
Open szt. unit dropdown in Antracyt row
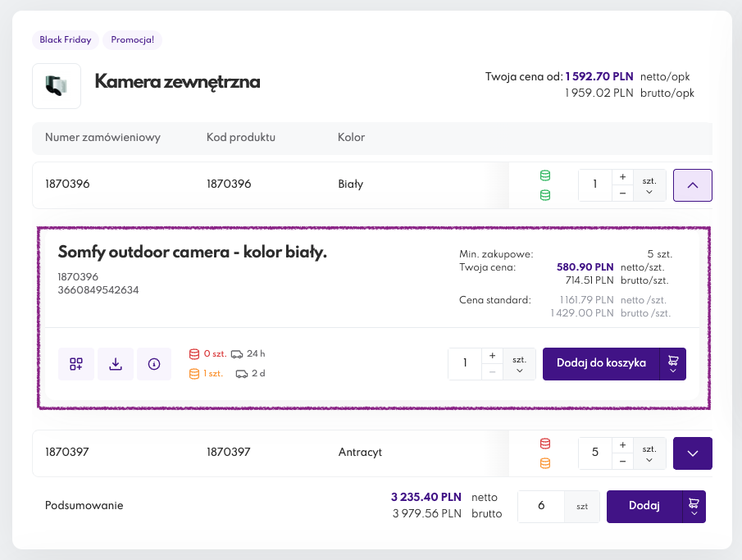click(649, 453)
